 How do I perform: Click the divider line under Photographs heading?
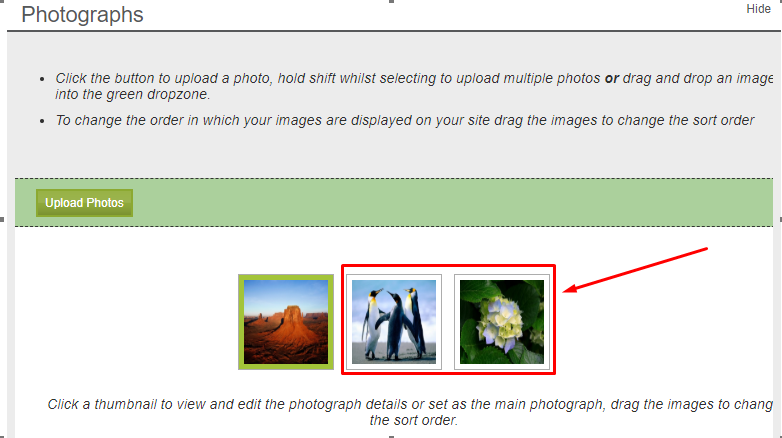(394, 31)
